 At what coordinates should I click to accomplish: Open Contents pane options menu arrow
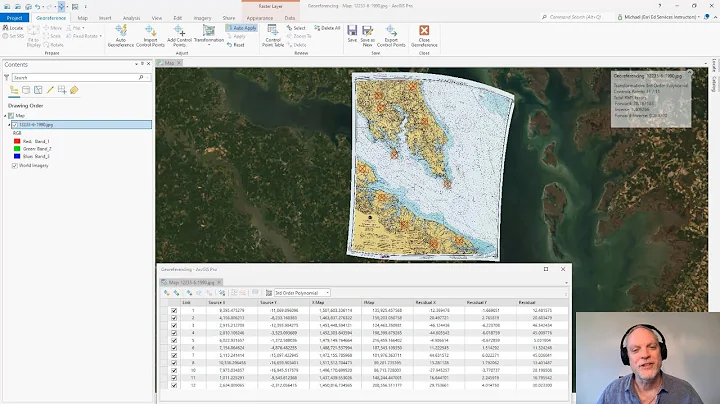click(x=136, y=64)
